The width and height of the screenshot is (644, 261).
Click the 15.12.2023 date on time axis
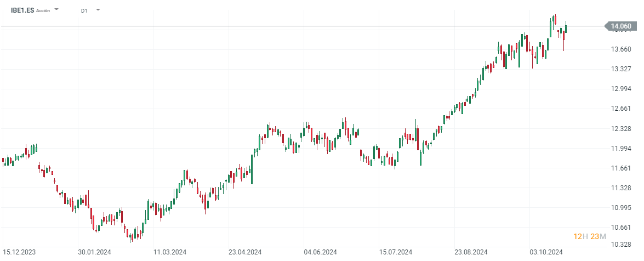19,252
